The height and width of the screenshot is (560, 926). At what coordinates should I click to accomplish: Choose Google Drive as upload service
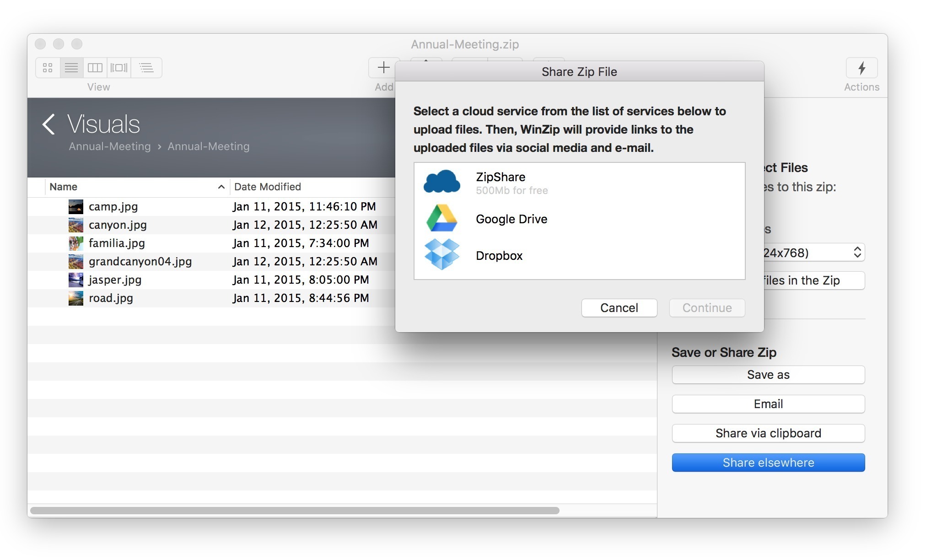click(511, 219)
